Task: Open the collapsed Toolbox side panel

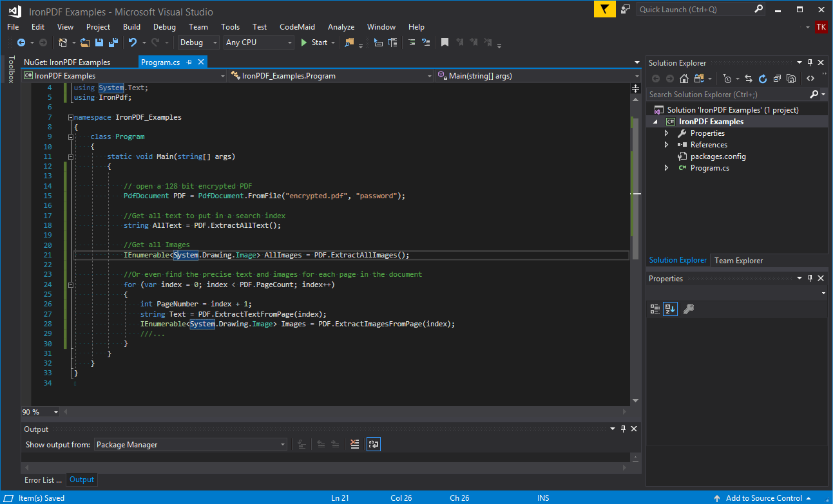Action: 11,70
